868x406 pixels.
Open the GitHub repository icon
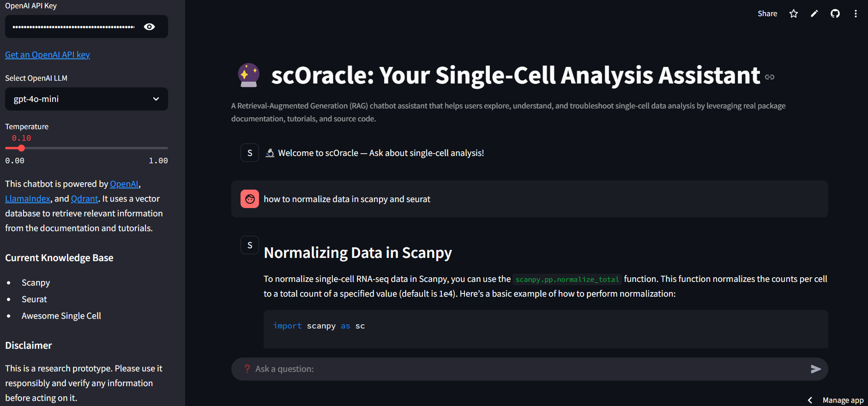(x=835, y=14)
